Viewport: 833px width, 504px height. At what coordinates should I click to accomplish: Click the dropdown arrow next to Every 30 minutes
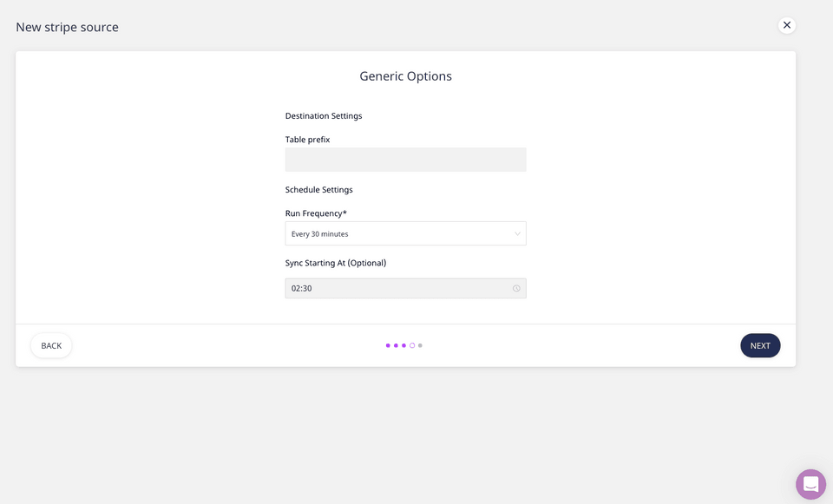517,233
